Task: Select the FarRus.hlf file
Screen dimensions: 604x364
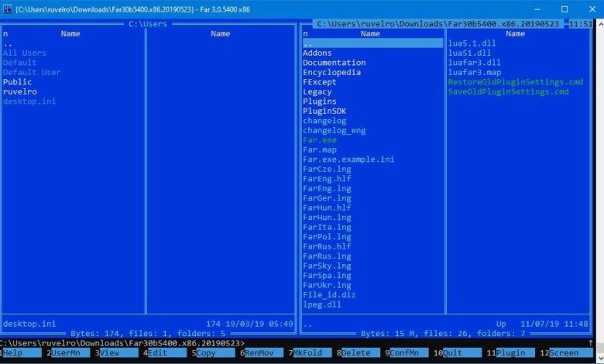Action: [327, 246]
